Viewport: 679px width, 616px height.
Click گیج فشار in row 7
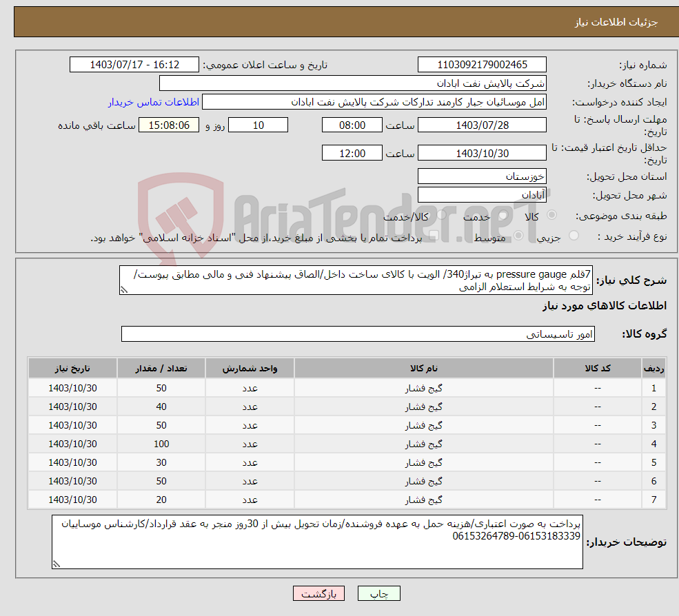[423, 500]
